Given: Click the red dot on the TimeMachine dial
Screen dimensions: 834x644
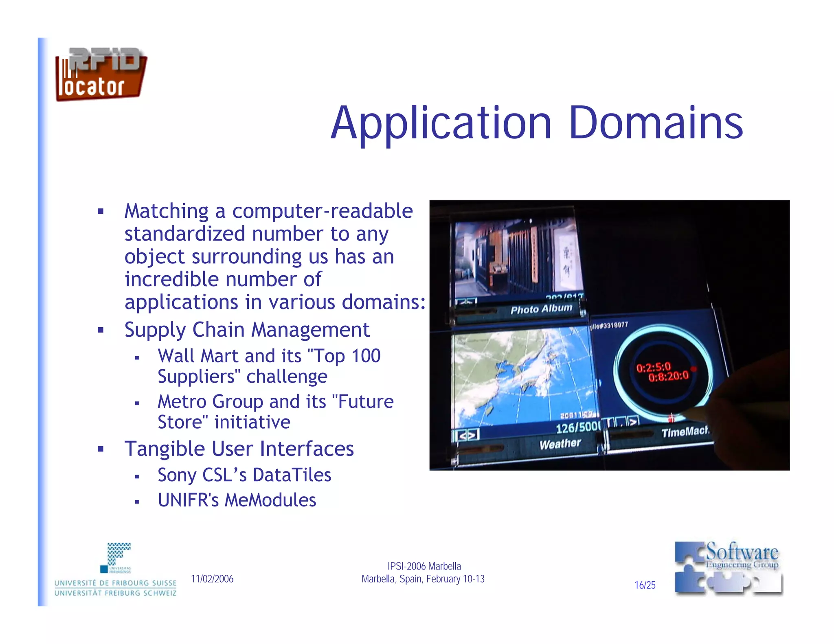Looking at the screenshot, I should (x=694, y=369).
